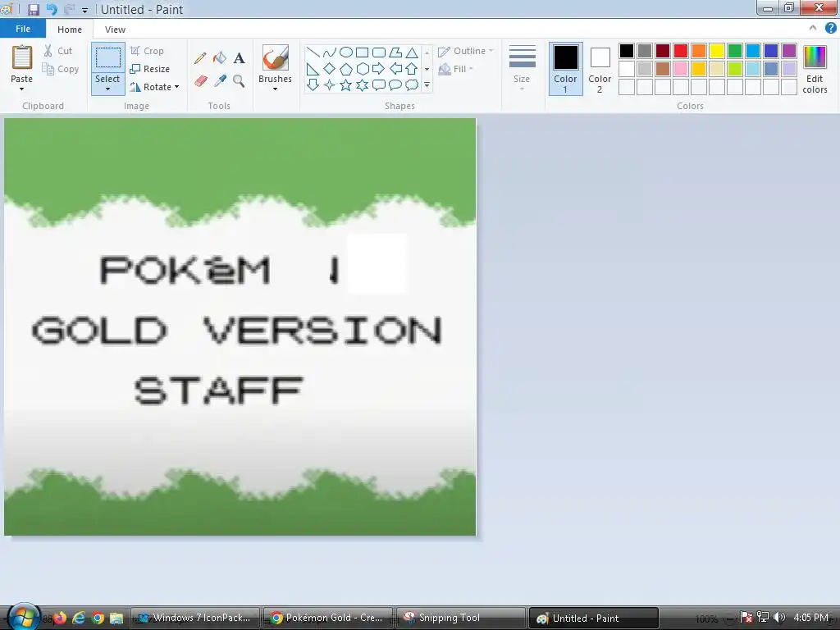This screenshot has height=630, width=840.
Task: Click the volume speaker tray icon
Action: point(779,618)
